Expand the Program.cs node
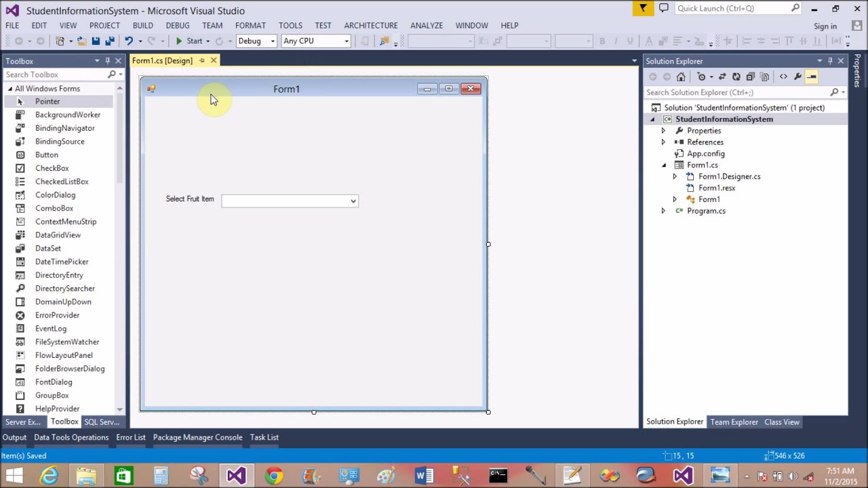868x488 pixels. [663, 211]
